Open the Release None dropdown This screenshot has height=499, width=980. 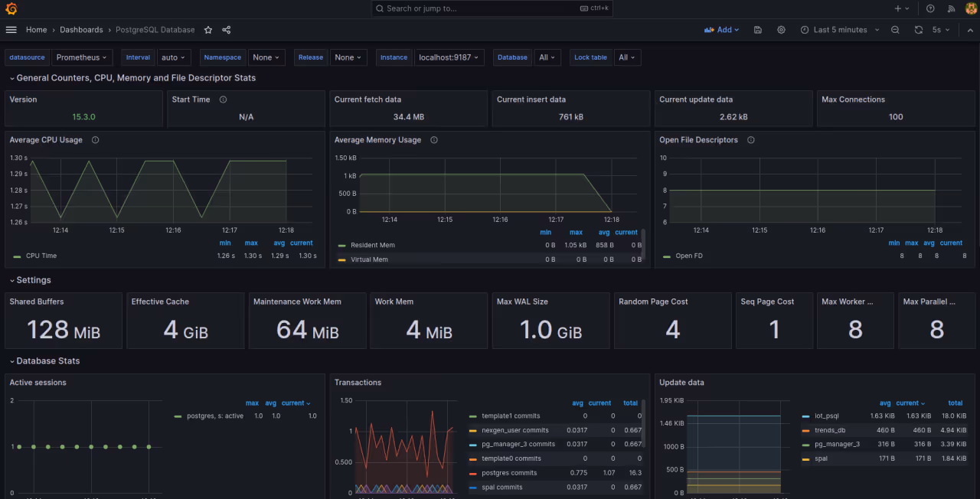click(x=349, y=57)
